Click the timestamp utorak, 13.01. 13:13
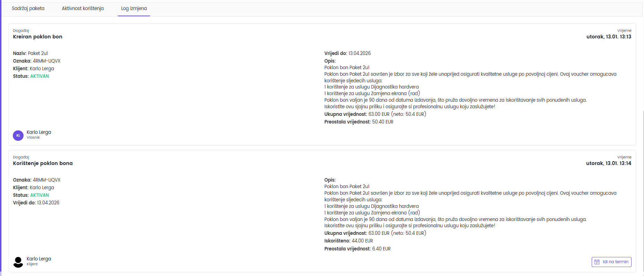This screenshot has width=644, height=276. (x=609, y=37)
